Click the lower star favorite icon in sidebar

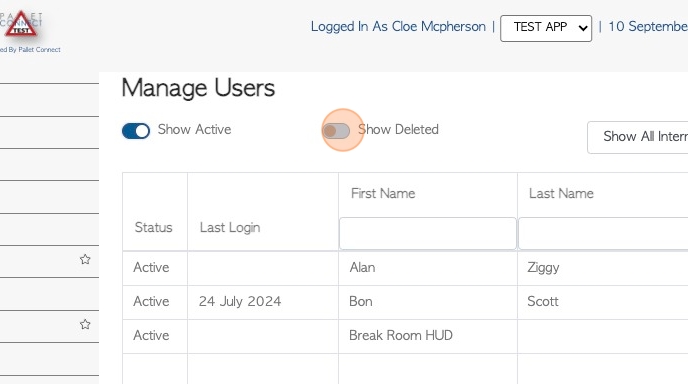85,324
